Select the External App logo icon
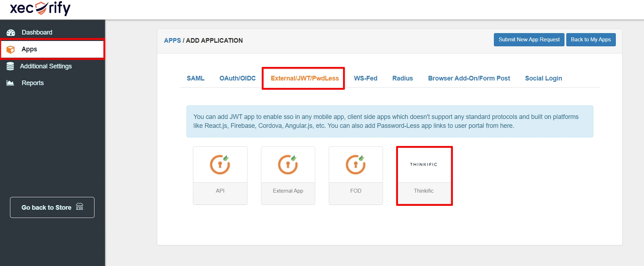 [288, 165]
